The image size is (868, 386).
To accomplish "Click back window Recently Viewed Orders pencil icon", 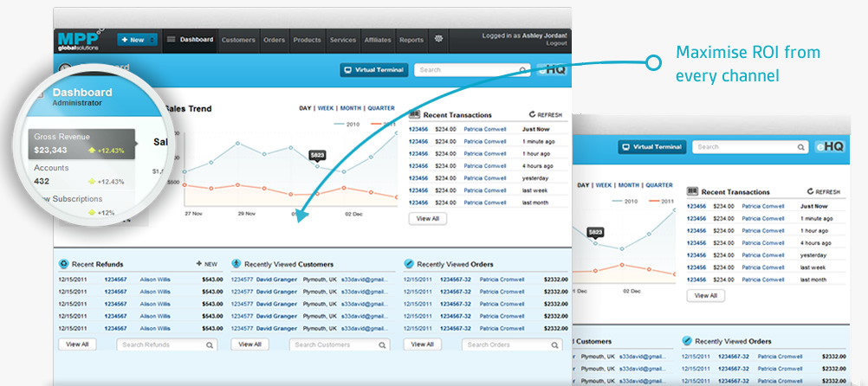I will [x=686, y=341].
